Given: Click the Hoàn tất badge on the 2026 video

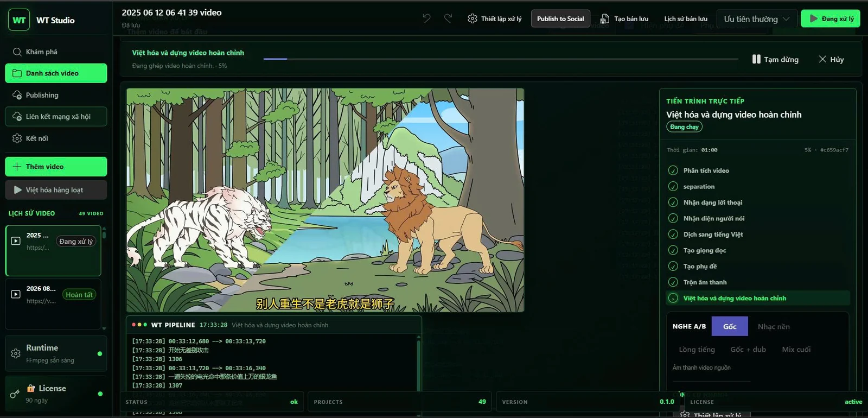Looking at the screenshot, I should tap(79, 295).
